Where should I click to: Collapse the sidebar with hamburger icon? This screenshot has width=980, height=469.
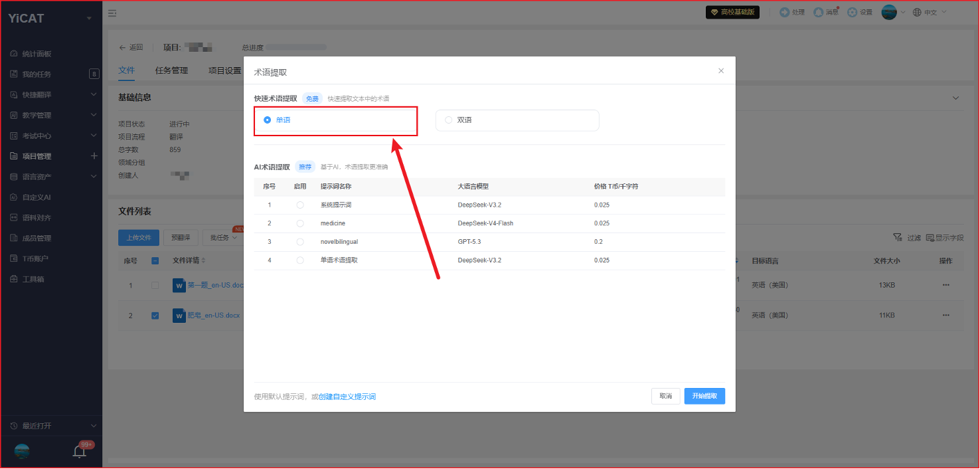(112, 13)
